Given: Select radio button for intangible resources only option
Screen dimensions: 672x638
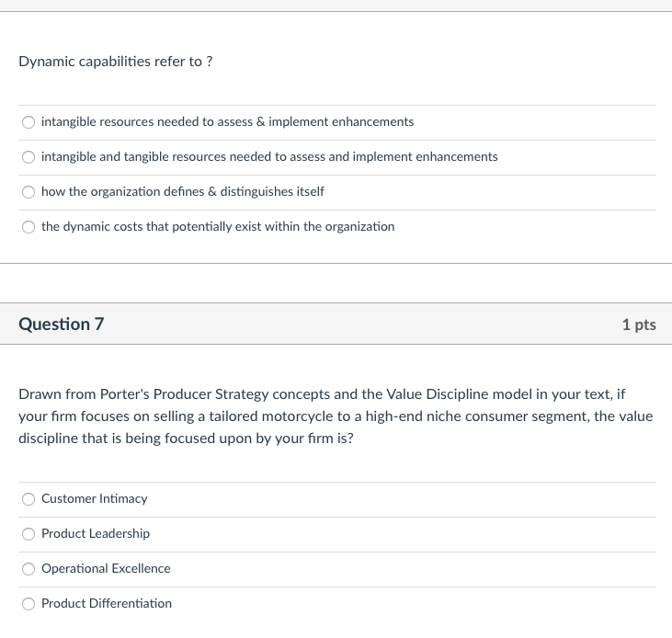Looking at the screenshot, I should pyautogui.click(x=29, y=122).
